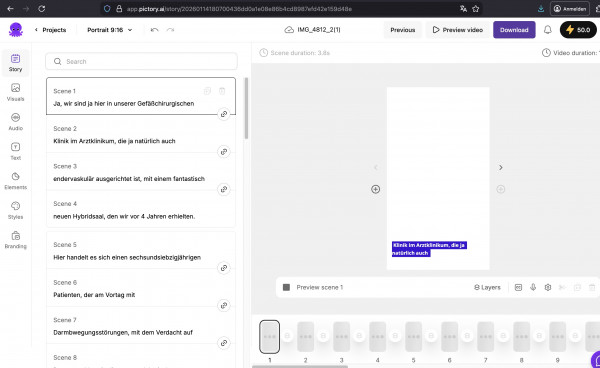The height and width of the screenshot is (368, 600).
Task: Click the Preview scene 1 stop button
Action: (286, 287)
